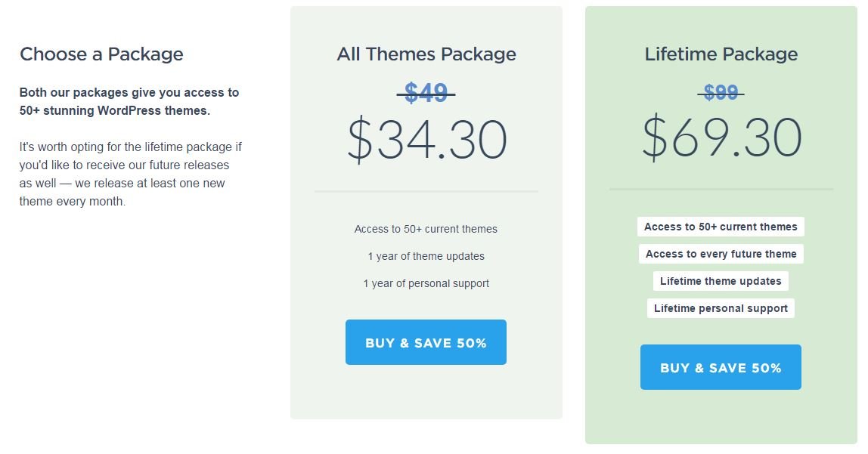Image resolution: width=868 pixels, height=454 pixels.
Task: Click the divider line under the $69.30 price
Action: click(721, 189)
